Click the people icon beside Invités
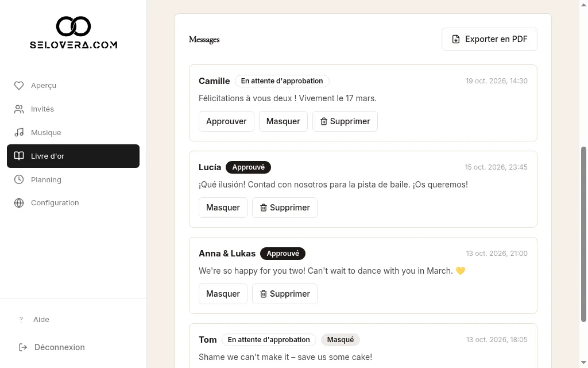 coord(19,109)
